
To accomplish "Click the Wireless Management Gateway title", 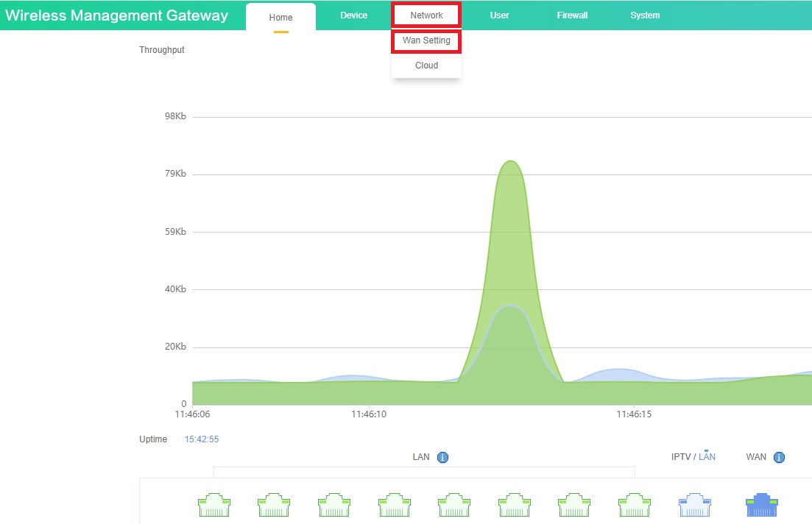I will click(116, 15).
